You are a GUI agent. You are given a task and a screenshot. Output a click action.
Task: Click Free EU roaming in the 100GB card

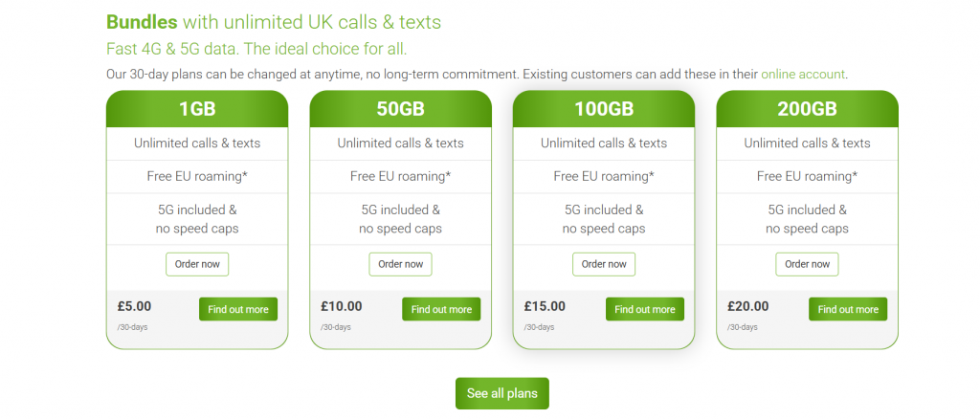pyautogui.click(x=604, y=176)
